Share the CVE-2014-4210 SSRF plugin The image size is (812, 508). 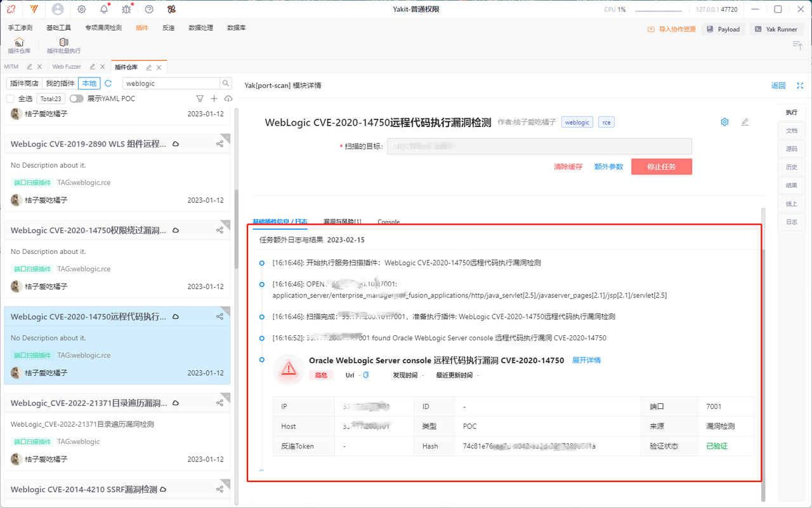click(219, 490)
